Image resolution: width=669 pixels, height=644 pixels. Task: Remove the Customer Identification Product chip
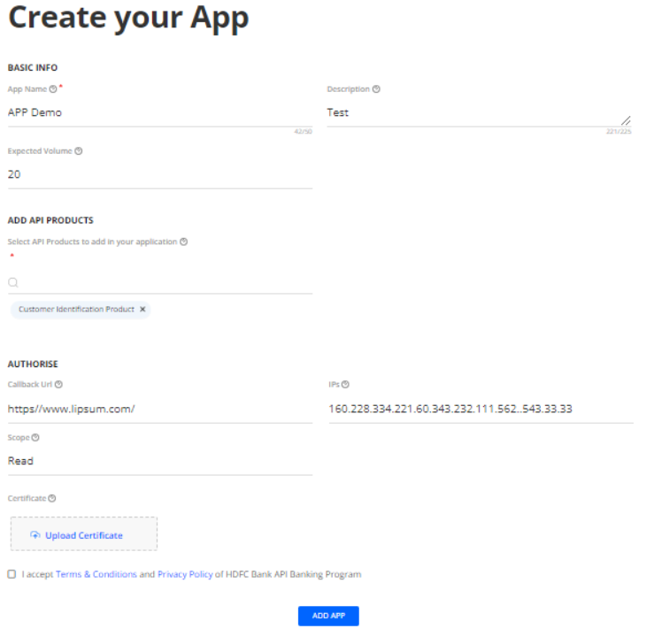coord(142,310)
